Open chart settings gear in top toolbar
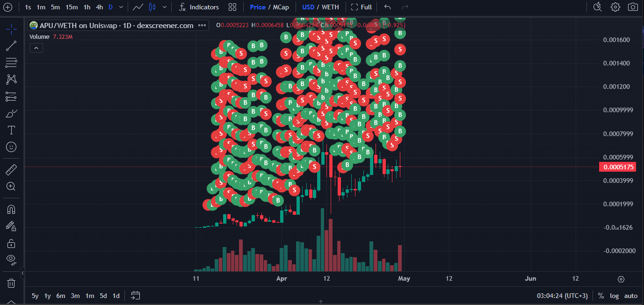The image size is (644, 305). [615, 7]
